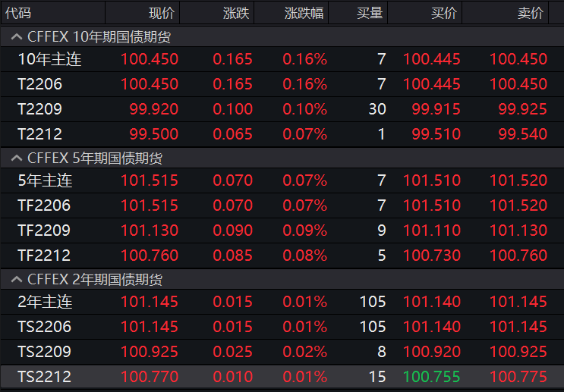Open the T2209 contract

(39, 109)
